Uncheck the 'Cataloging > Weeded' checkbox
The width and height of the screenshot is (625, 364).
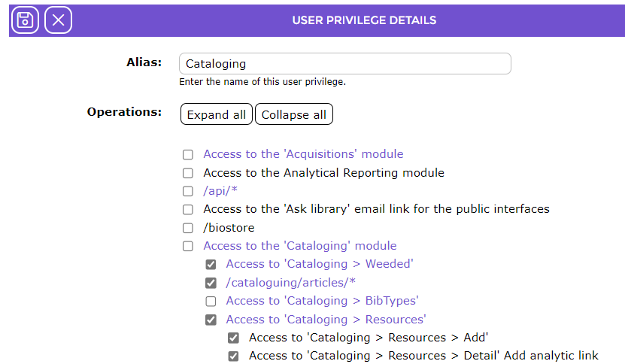point(211,265)
